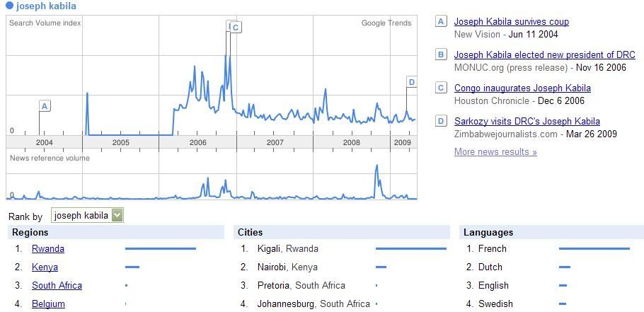The height and width of the screenshot is (312, 644).
Task: Click the D marker flag on the chart
Action: pyautogui.click(x=412, y=82)
